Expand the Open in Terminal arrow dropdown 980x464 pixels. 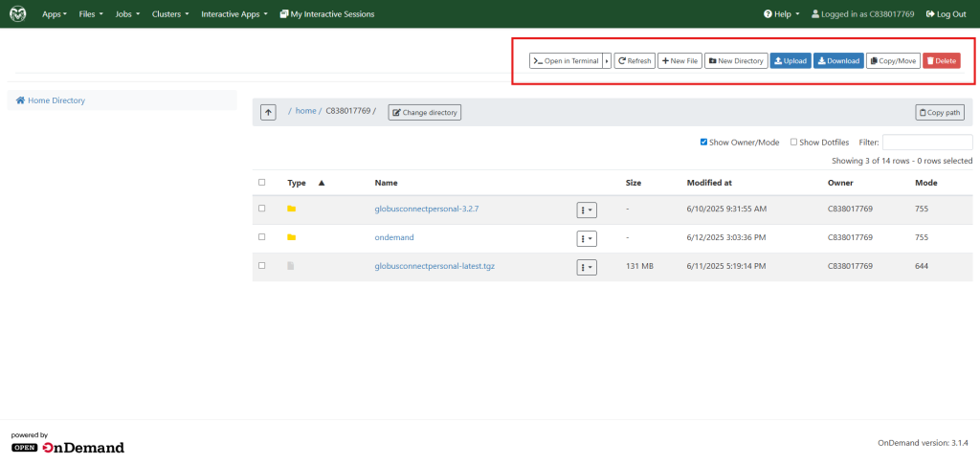click(x=607, y=61)
